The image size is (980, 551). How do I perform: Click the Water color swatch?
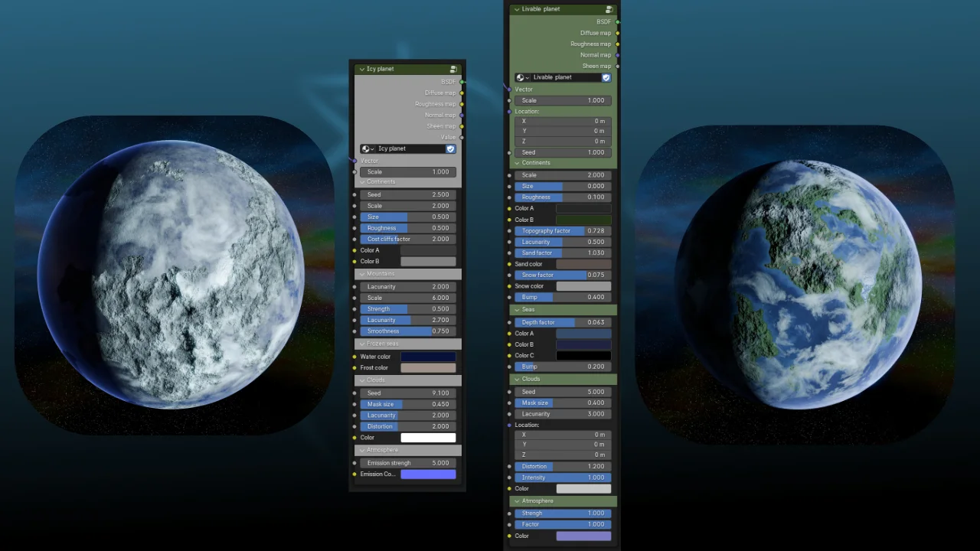(428, 357)
